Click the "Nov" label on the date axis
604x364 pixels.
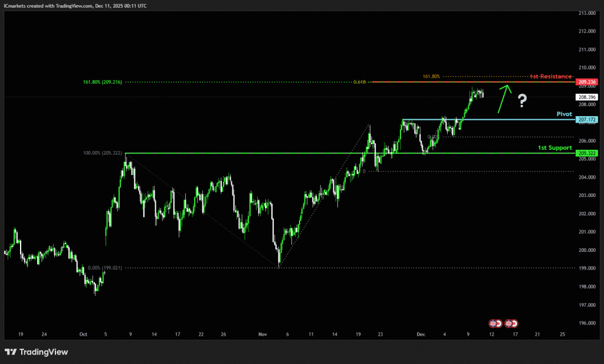point(262,334)
